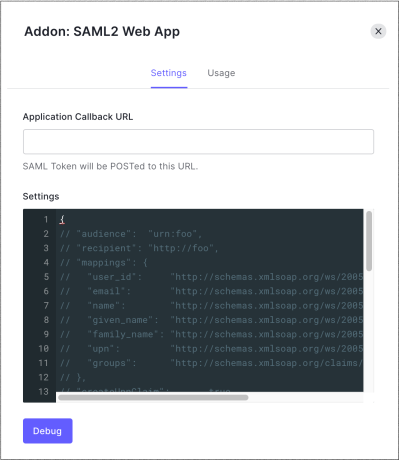The image size is (400, 460).
Task: Select the Settings tab
Action: pyautogui.click(x=169, y=73)
